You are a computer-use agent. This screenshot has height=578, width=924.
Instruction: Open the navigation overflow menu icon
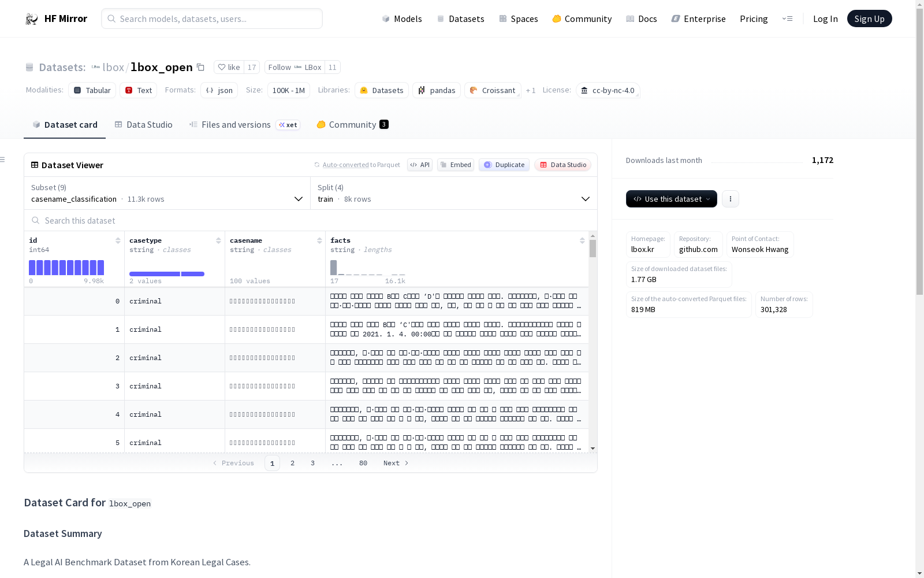pos(787,18)
